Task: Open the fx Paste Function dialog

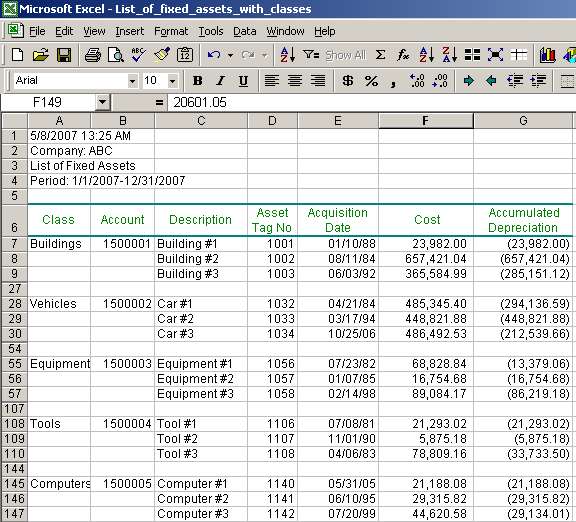Action: click(x=403, y=55)
